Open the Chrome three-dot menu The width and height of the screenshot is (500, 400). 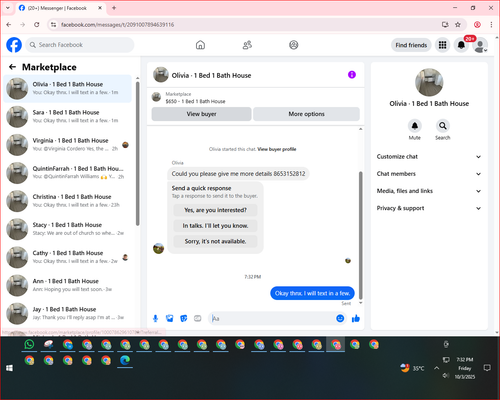(x=491, y=24)
